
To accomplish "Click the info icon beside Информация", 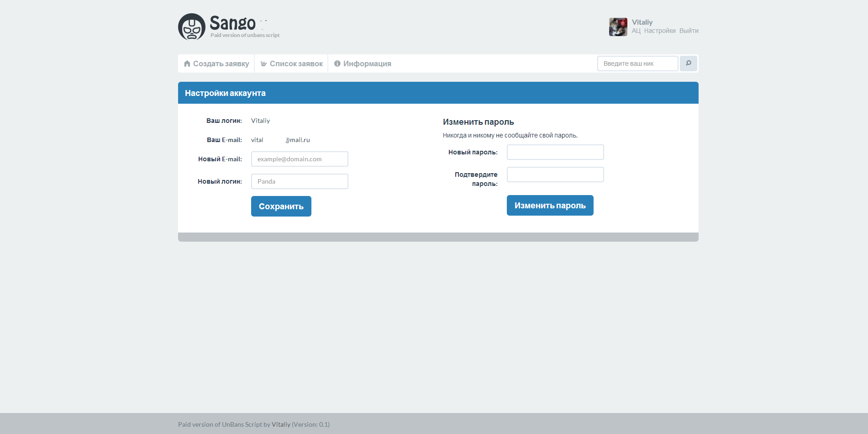I will pos(337,64).
